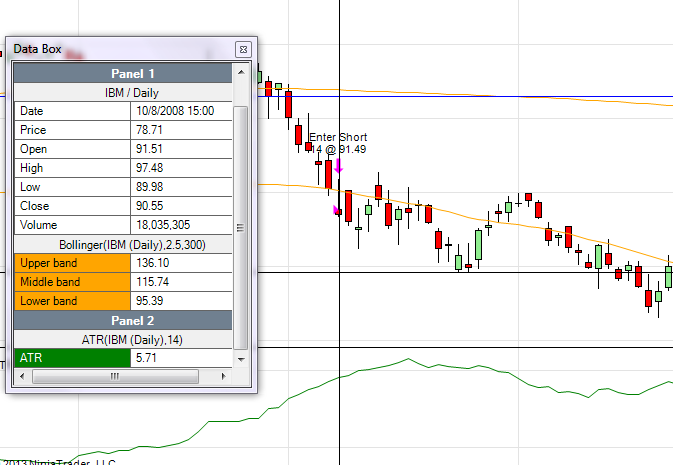This screenshot has height=465, width=673.
Task: Click the vertical scrollbar up arrow
Action: point(241,72)
